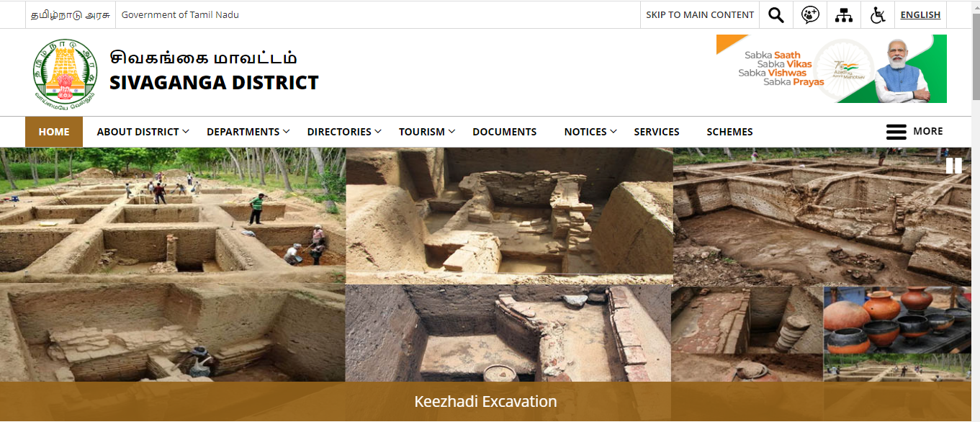This screenshot has height=422, width=980.
Task: Click the Tamil Nadu government emblem logo
Action: (64, 71)
